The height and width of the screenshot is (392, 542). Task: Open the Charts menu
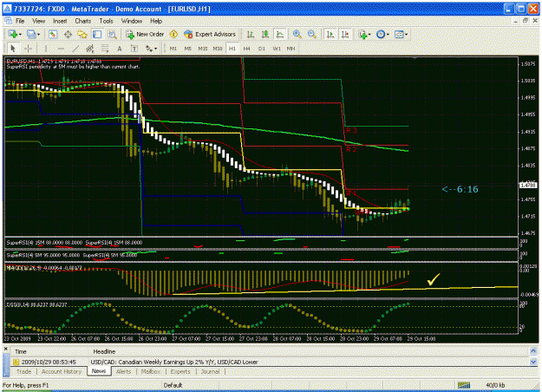click(x=83, y=21)
